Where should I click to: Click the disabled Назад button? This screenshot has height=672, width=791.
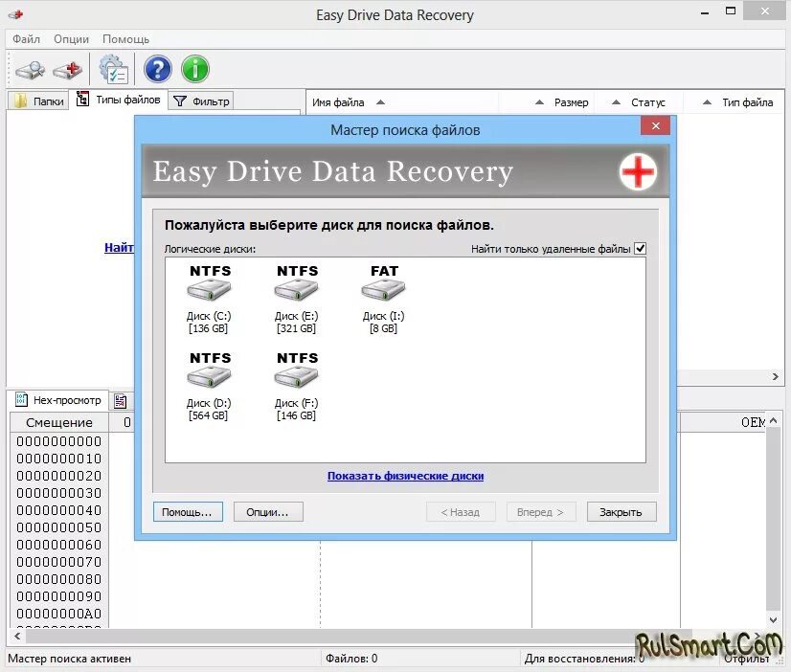click(461, 512)
